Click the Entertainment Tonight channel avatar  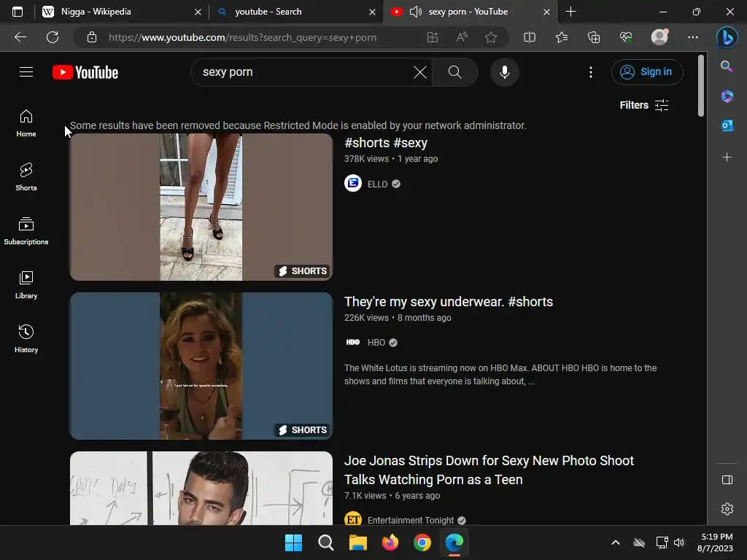(353, 518)
